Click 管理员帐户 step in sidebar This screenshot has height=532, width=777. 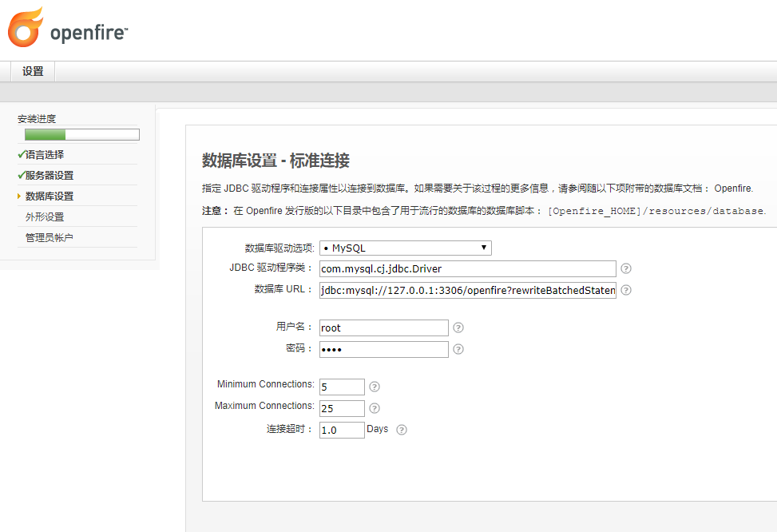tap(49, 238)
